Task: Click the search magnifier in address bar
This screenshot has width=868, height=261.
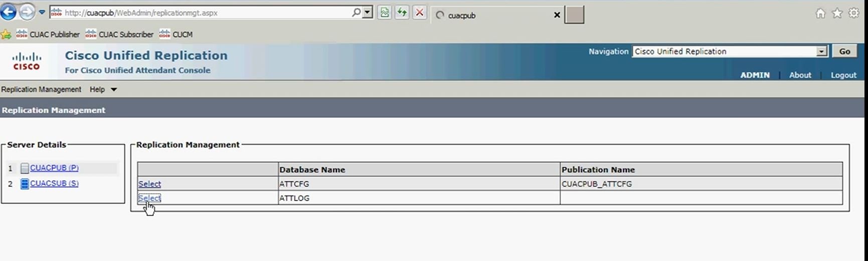Action: coord(356,13)
